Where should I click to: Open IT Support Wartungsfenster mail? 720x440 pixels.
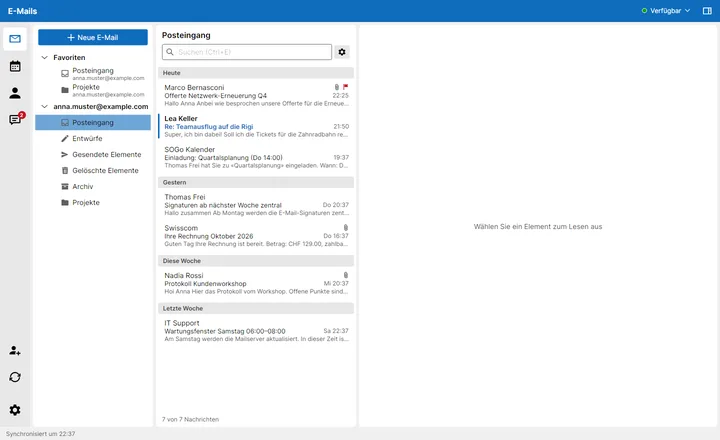point(256,331)
